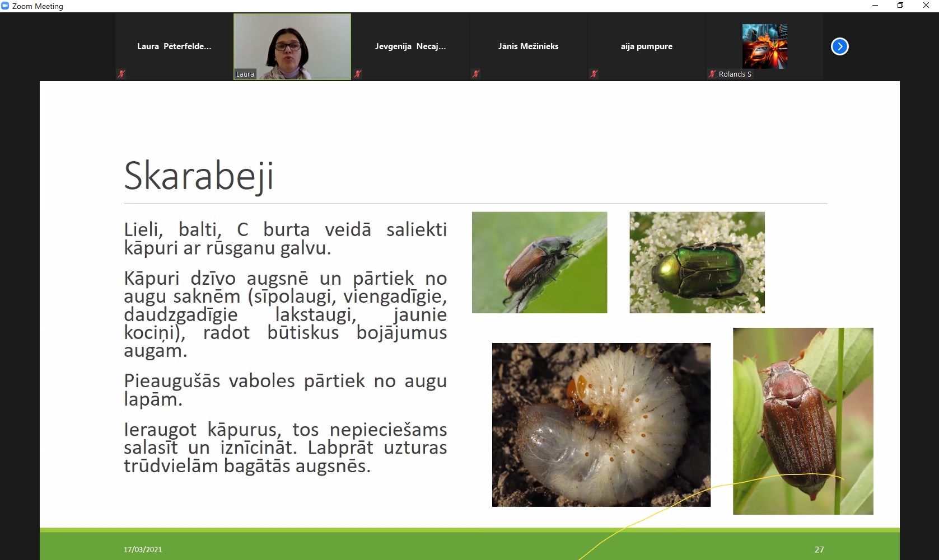Minimize the Zoom Meeting window
The width and height of the screenshot is (939, 560).
(x=875, y=6)
